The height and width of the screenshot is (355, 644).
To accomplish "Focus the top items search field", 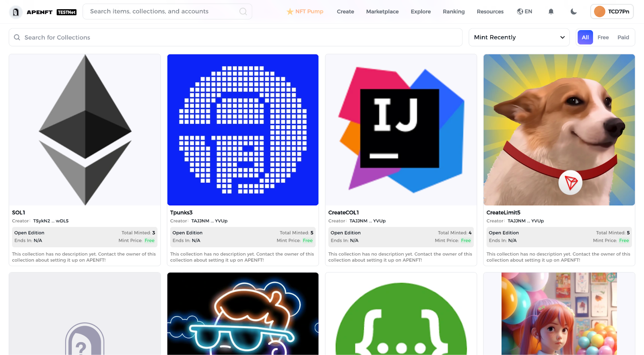I will pyautogui.click(x=167, y=12).
